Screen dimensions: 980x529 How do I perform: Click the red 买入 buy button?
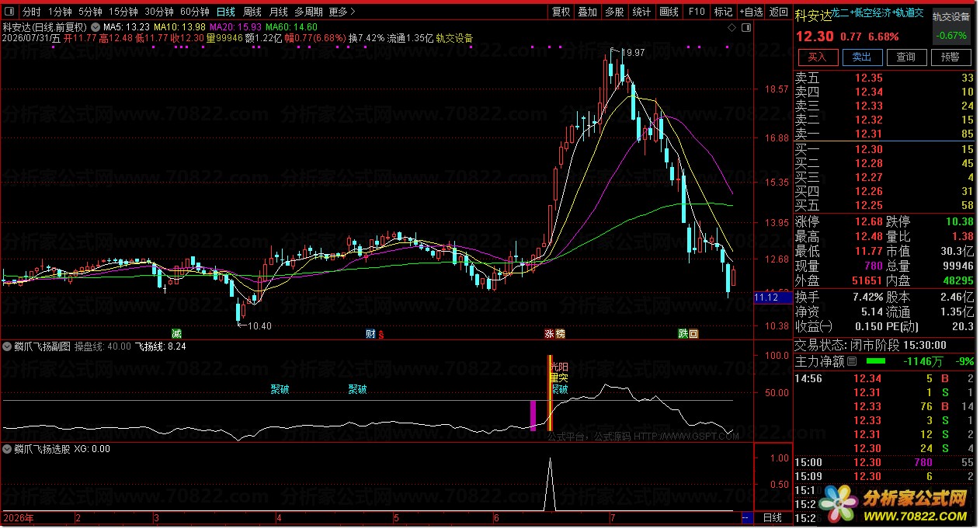tap(817, 57)
